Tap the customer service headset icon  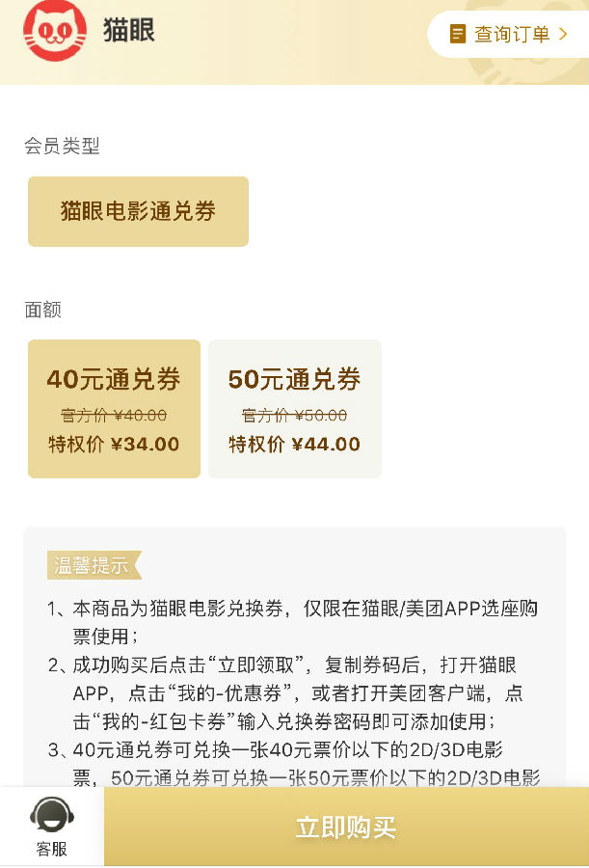pos(51,816)
